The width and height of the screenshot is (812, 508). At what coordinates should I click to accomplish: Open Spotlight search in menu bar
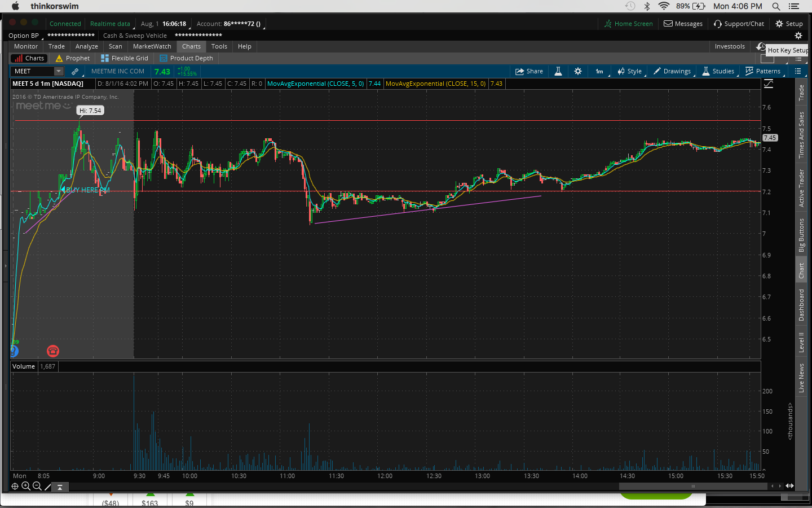click(x=776, y=6)
